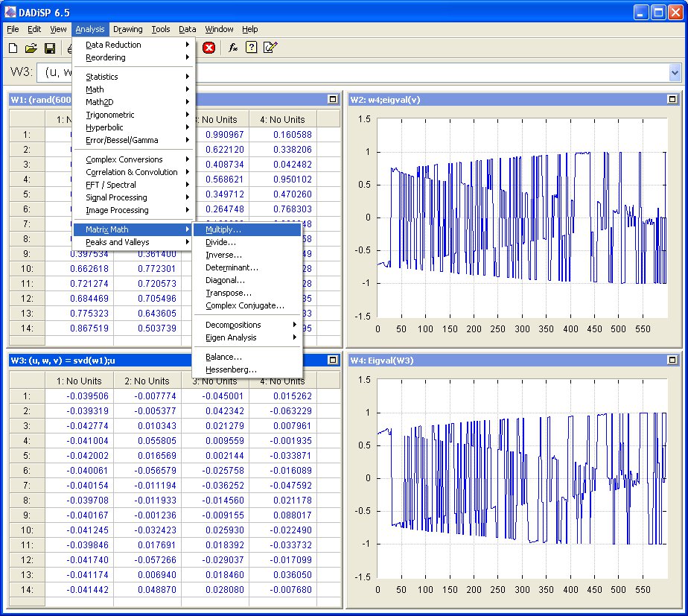Screen dimensions: 688x616
Task: Maximize the W4 window using its box icon
Action: tap(672, 360)
